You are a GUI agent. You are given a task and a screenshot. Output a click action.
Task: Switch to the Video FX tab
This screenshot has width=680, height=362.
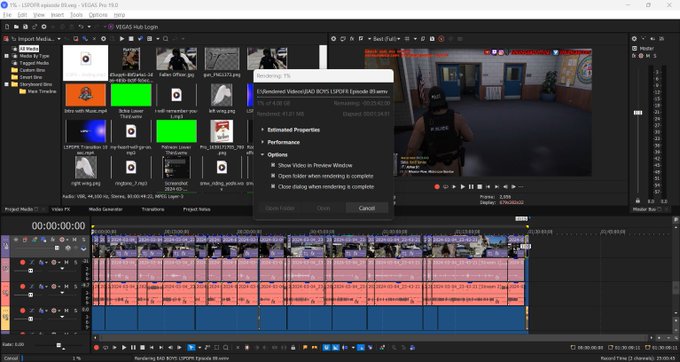61,209
